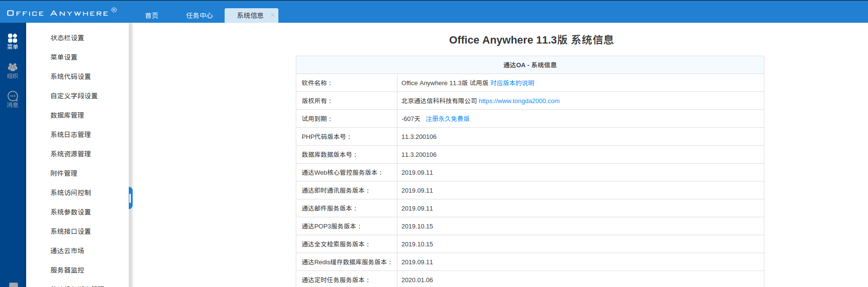Click the 通达POP3服务版本 label
The width and height of the screenshot is (868, 287).
pyautogui.click(x=332, y=226)
